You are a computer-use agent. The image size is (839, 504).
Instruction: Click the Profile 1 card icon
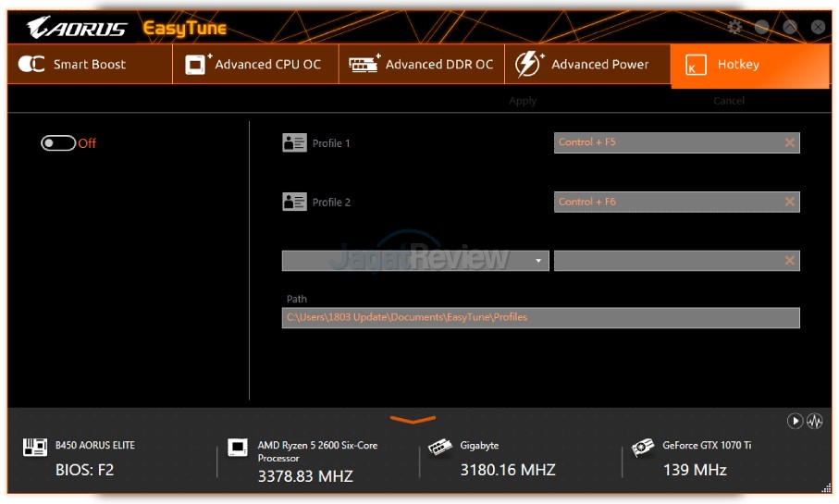(x=294, y=143)
